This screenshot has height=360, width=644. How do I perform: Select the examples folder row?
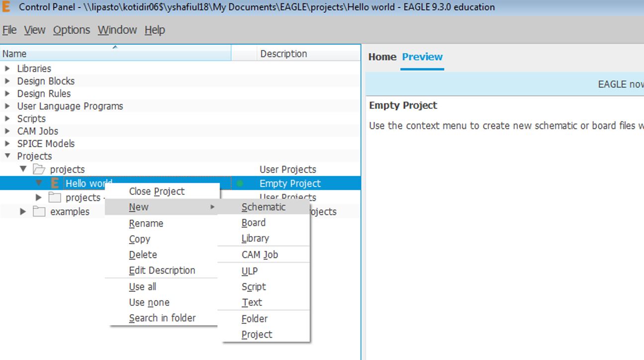coord(70,212)
